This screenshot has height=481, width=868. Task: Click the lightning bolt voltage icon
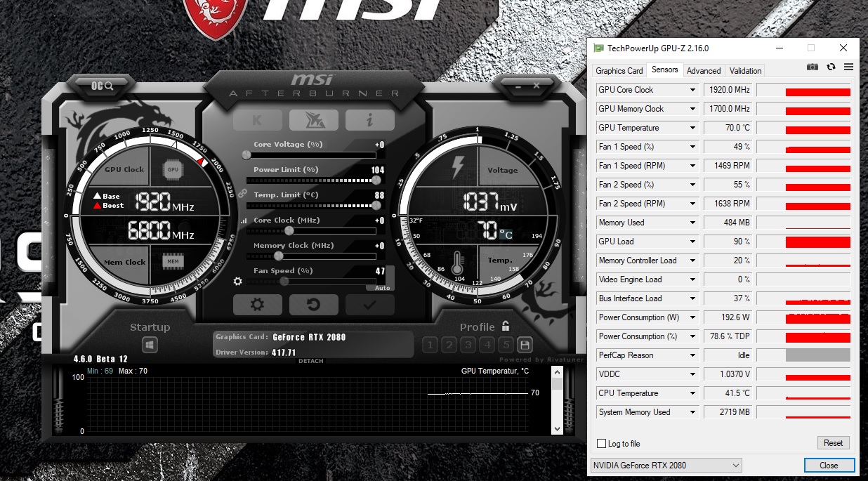458,168
